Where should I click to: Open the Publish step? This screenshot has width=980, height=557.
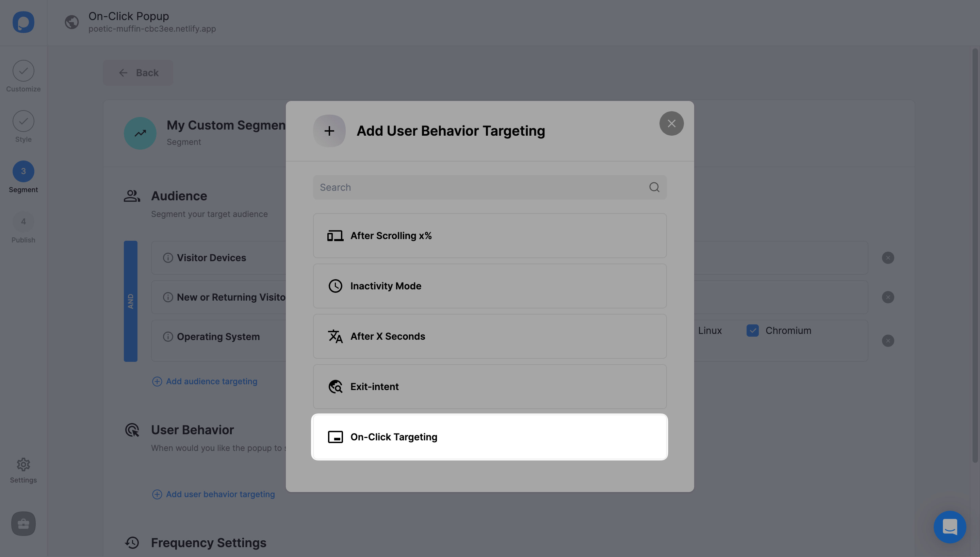pos(23,222)
